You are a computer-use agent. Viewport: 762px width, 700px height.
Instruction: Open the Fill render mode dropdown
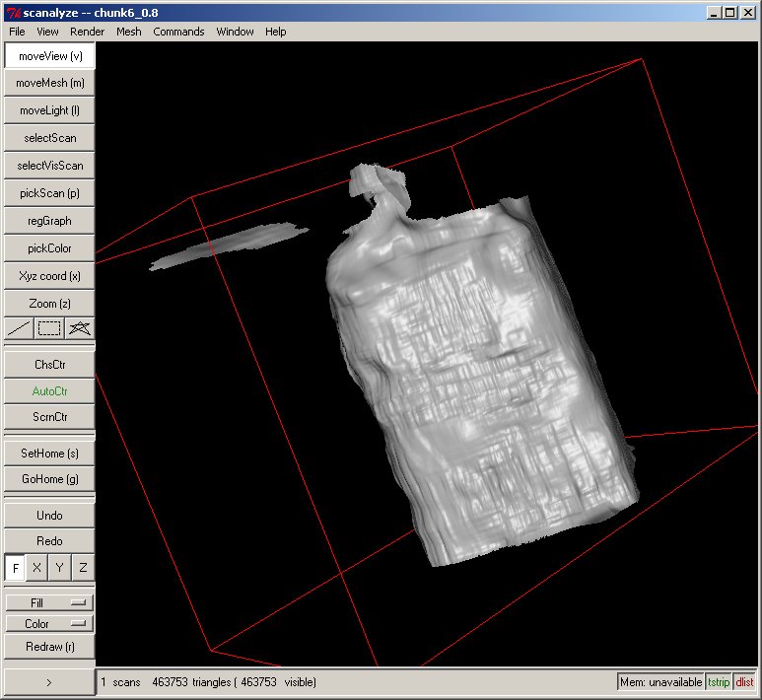(x=49, y=602)
